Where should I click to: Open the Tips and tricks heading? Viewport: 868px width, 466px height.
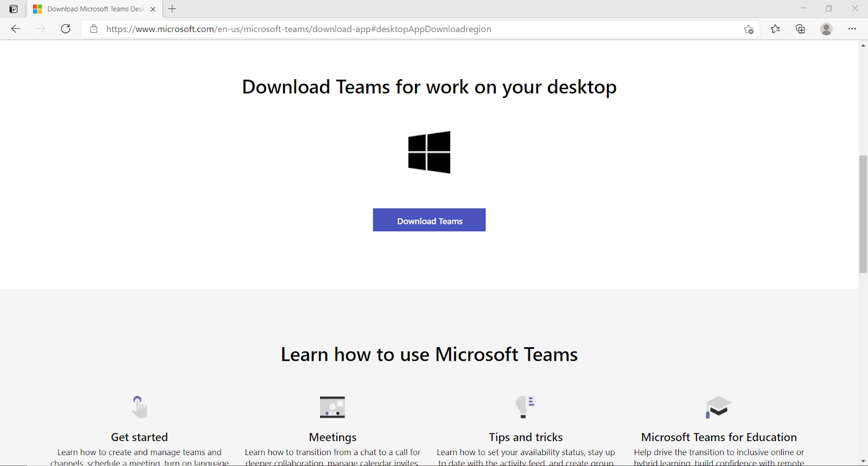coord(526,437)
